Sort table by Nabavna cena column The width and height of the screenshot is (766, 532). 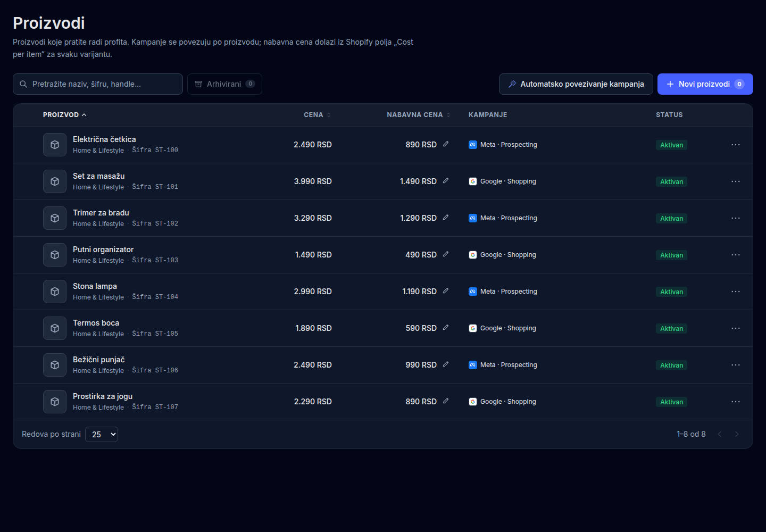[x=419, y=115]
